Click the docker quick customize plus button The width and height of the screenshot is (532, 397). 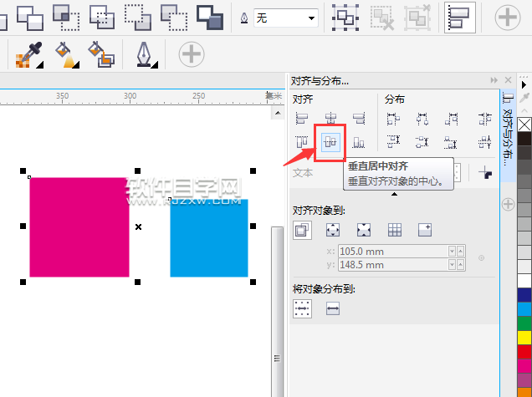tap(508, 205)
